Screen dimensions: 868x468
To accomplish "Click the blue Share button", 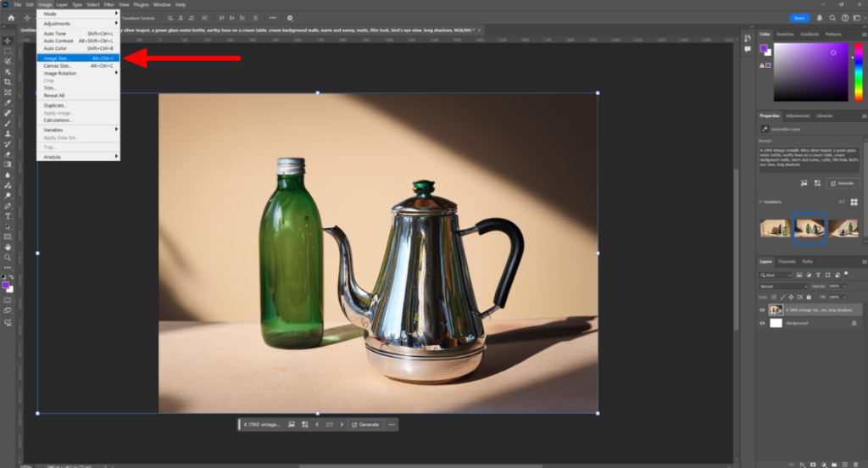I will [x=799, y=18].
